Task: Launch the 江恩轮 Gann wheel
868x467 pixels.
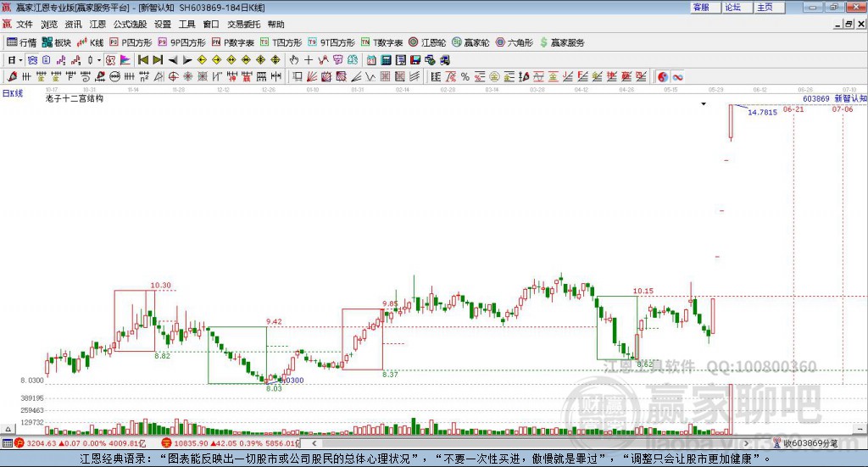Action: click(427, 42)
